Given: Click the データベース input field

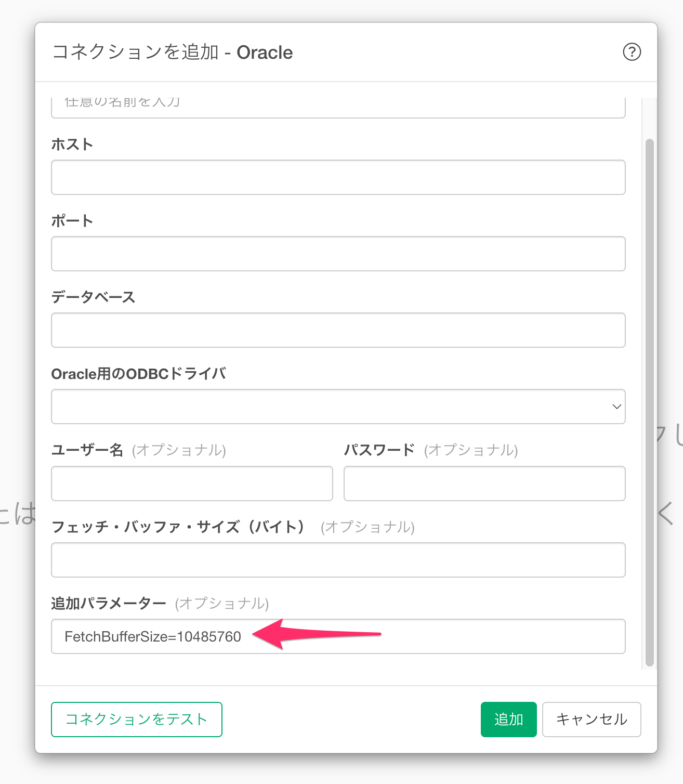Looking at the screenshot, I should point(338,330).
